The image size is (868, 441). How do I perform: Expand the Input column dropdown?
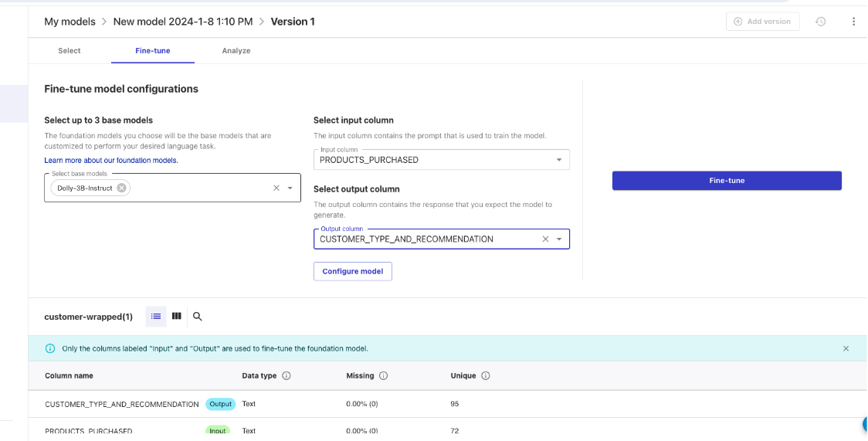559,160
